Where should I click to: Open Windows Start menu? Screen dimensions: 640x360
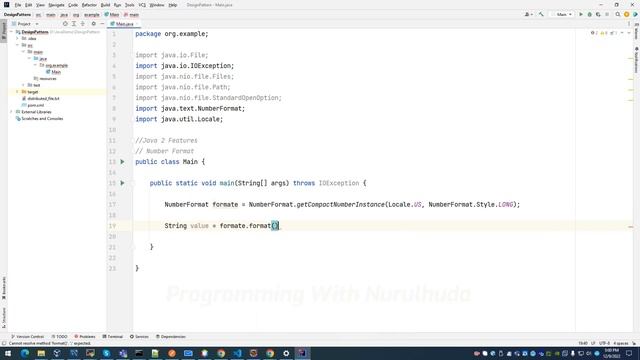pos(7,353)
